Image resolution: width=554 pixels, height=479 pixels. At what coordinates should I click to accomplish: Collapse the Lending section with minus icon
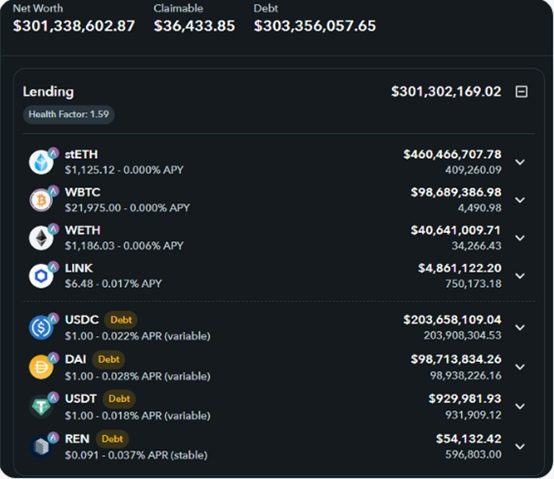click(521, 92)
